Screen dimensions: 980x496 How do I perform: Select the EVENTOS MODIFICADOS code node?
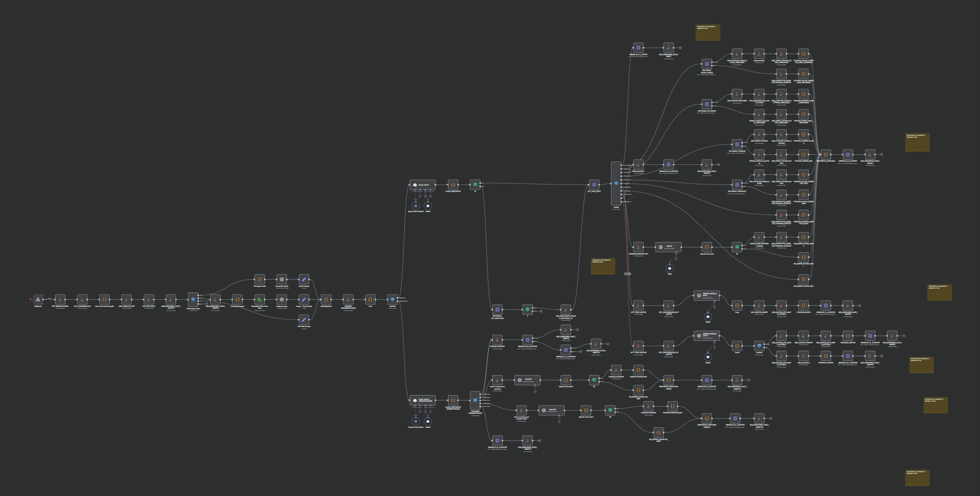coord(673,406)
